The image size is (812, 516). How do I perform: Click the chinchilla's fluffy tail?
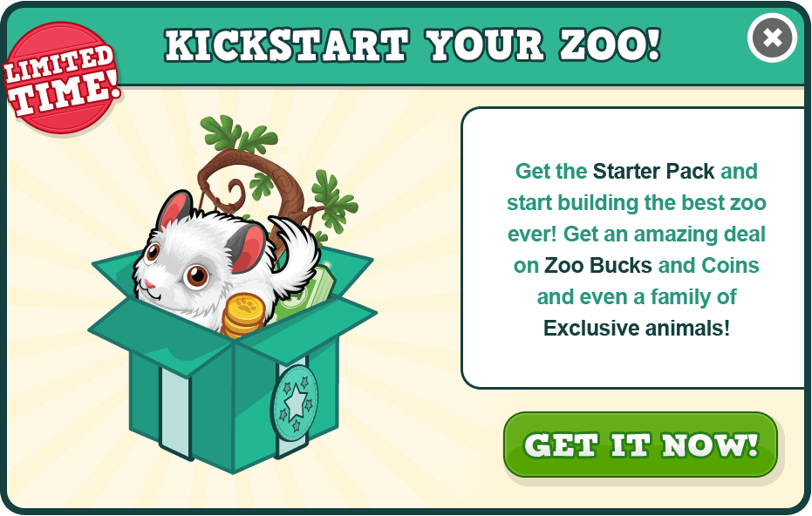click(295, 248)
